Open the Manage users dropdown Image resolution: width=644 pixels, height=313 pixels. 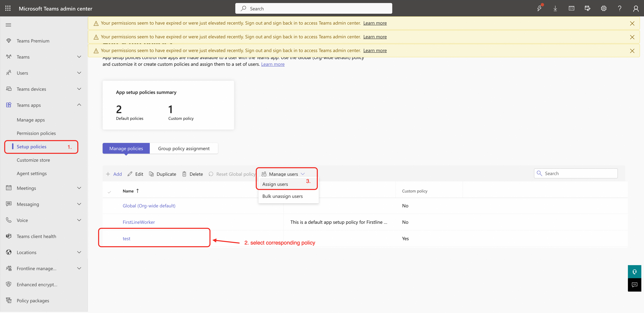[283, 174]
